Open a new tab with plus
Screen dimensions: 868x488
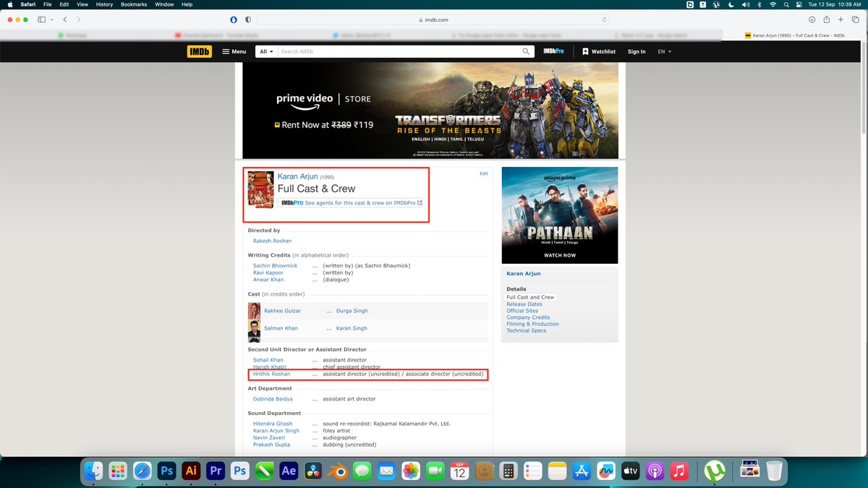click(x=841, y=20)
